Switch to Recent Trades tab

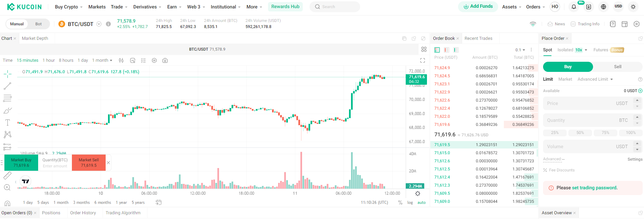point(478,38)
